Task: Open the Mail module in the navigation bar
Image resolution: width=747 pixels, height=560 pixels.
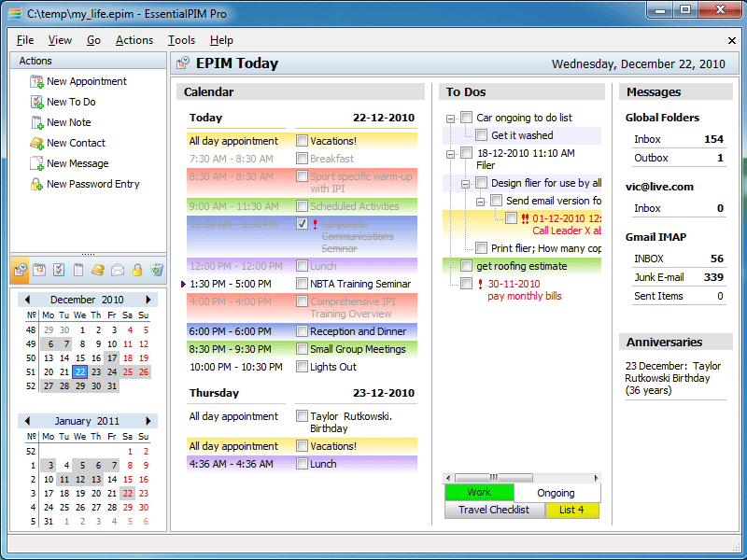Action: [118, 270]
